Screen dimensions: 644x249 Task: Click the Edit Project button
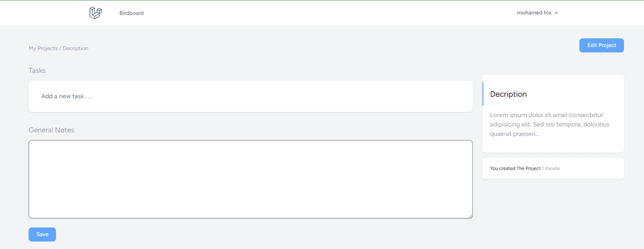601,45
